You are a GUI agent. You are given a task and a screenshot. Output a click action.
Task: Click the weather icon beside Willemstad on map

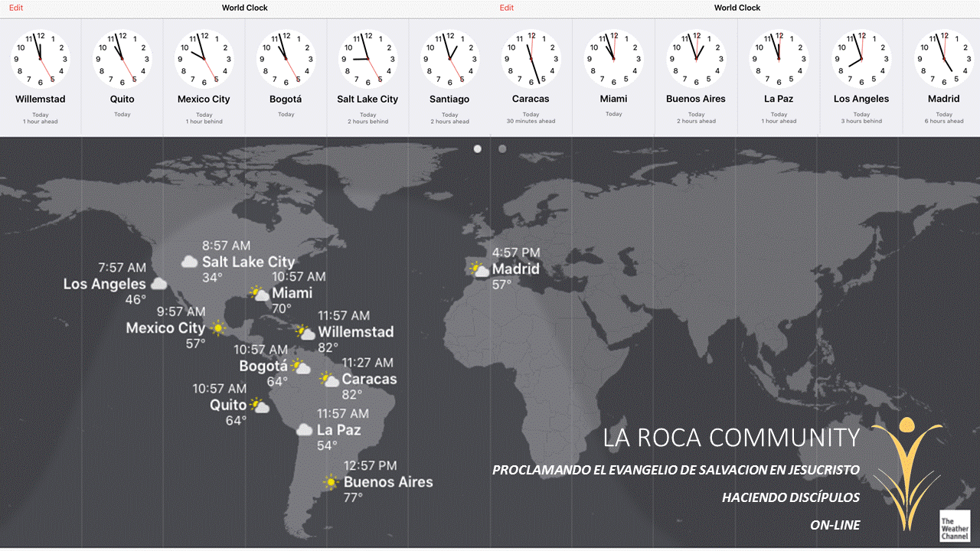305,331
